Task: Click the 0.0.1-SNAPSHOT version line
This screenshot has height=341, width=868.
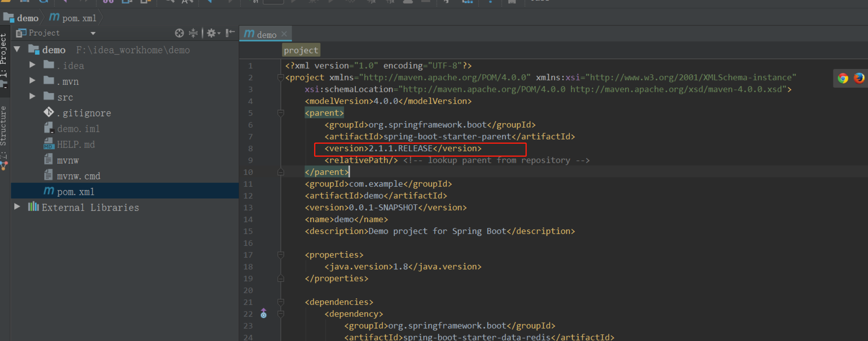Action: click(x=386, y=208)
